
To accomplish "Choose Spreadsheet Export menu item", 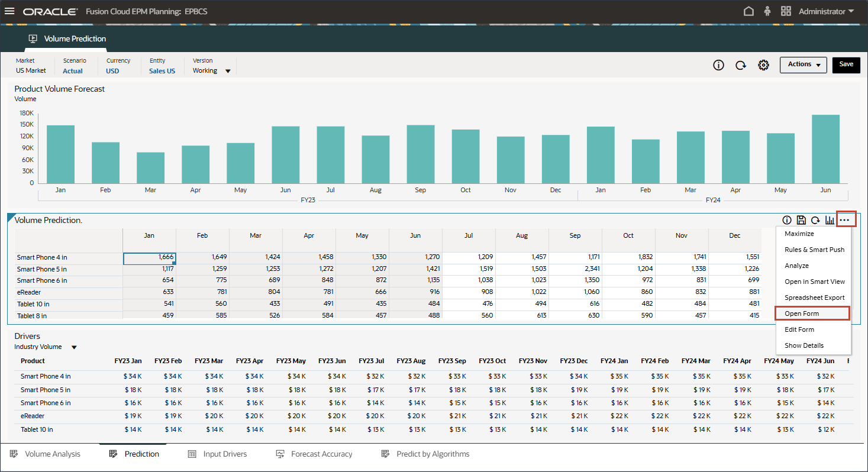I will (813, 298).
